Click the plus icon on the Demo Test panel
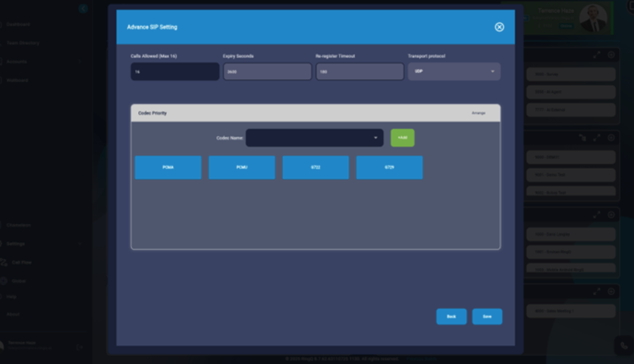Viewport: 634px width, 364px height. [x=611, y=137]
